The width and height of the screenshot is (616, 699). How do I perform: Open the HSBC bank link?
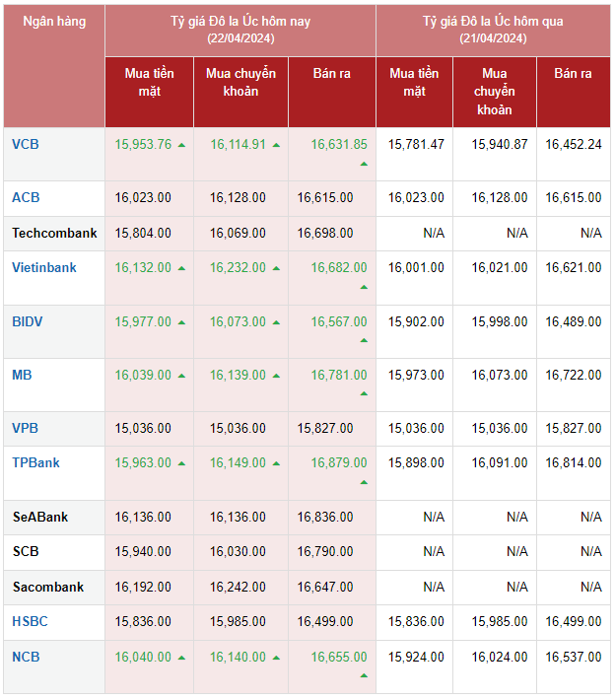coord(30,621)
